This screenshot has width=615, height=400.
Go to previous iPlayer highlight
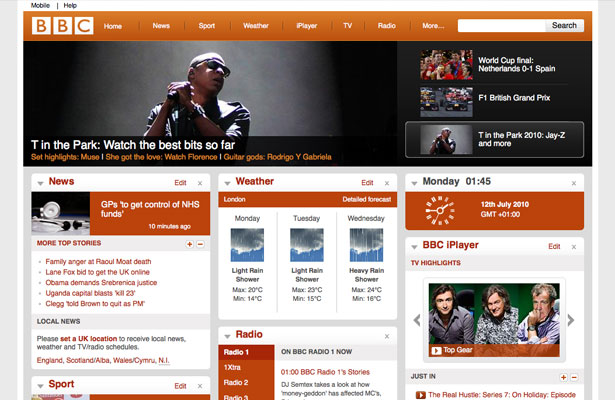pos(417,320)
